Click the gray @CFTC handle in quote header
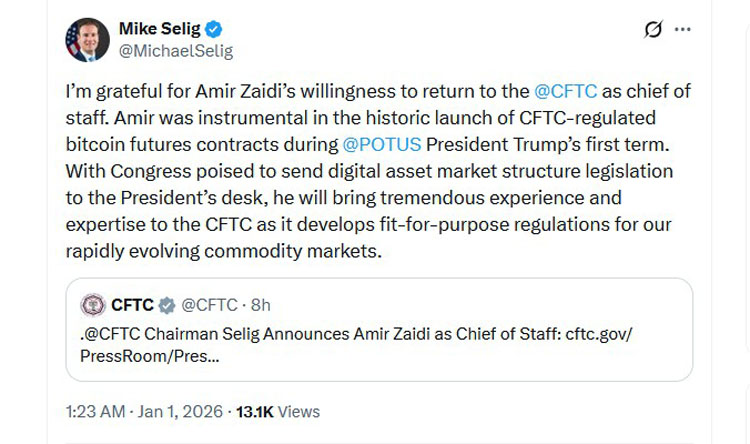Viewport: 750px width, 444px height. (209, 305)
